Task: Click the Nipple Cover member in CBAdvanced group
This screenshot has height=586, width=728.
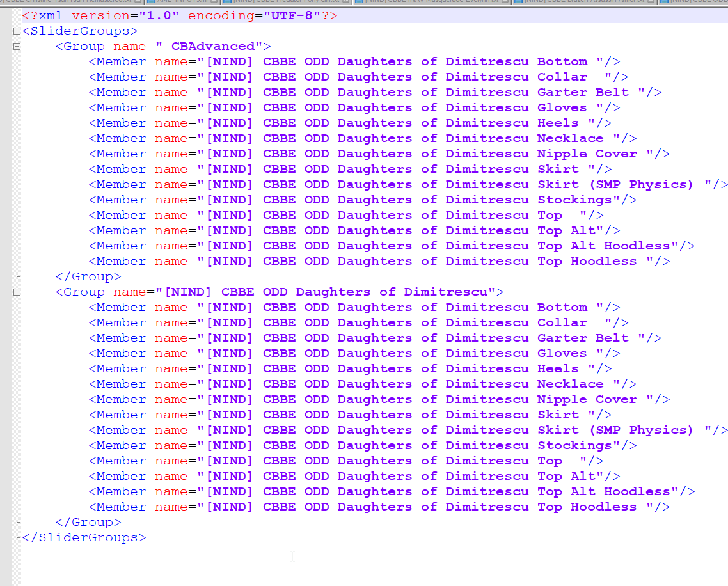Action: tap(379, 154)
